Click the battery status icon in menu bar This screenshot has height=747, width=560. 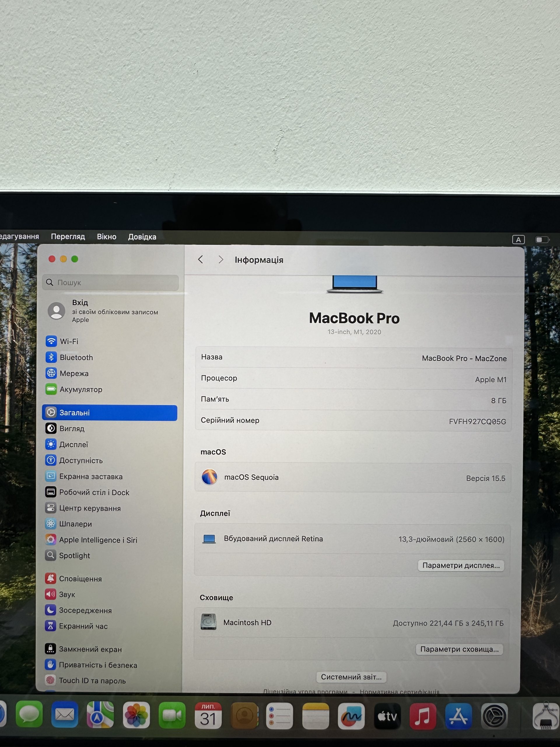542,240
